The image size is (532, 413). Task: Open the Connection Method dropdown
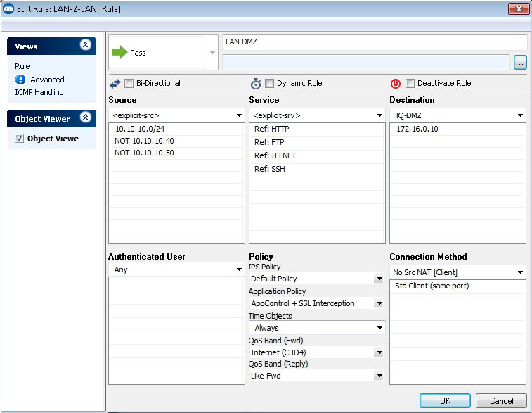pos(520,272)
